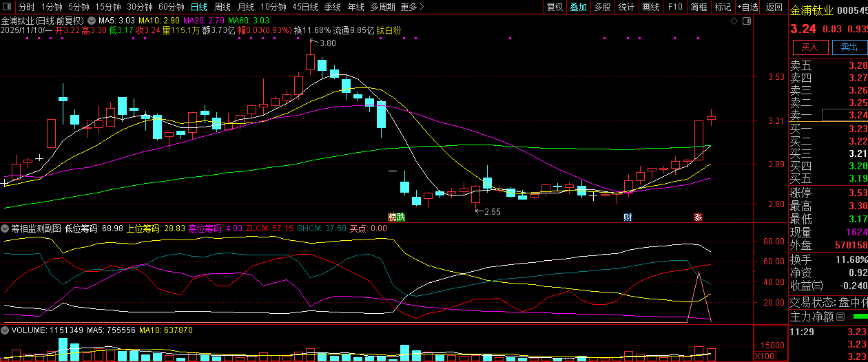Switch to the 周线 weekly chart tab
Image resolution: width=868 pixels, height=362 pixels.
(223, 7)
